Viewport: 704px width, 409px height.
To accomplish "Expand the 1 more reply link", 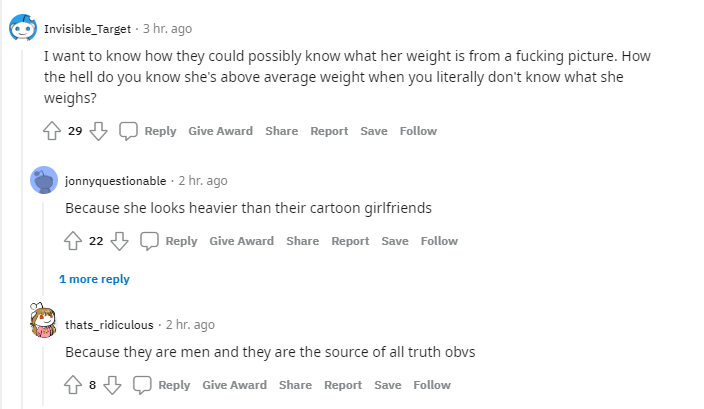I will pos(94,279).
